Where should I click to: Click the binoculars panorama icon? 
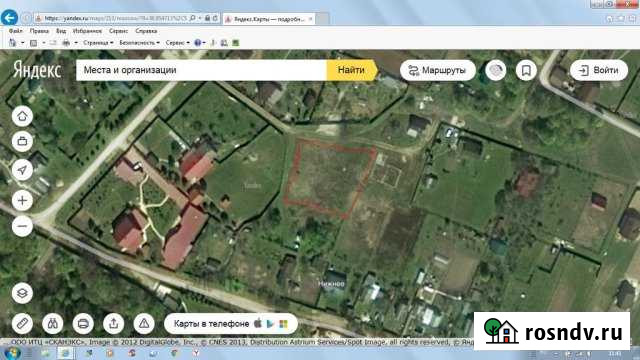pyautogui.click(x=53, y=324)
